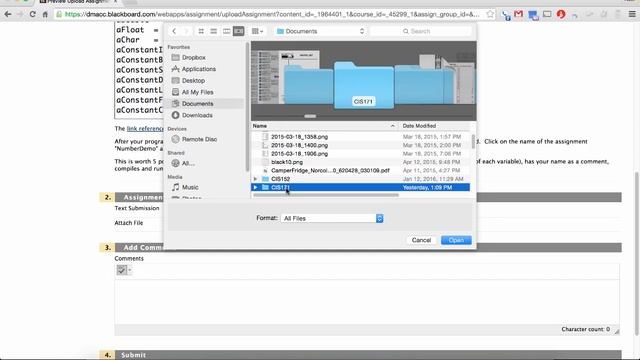Viewport: 640px width, 360px height.
Task: Click the Open button
Action: coord(456,240)
